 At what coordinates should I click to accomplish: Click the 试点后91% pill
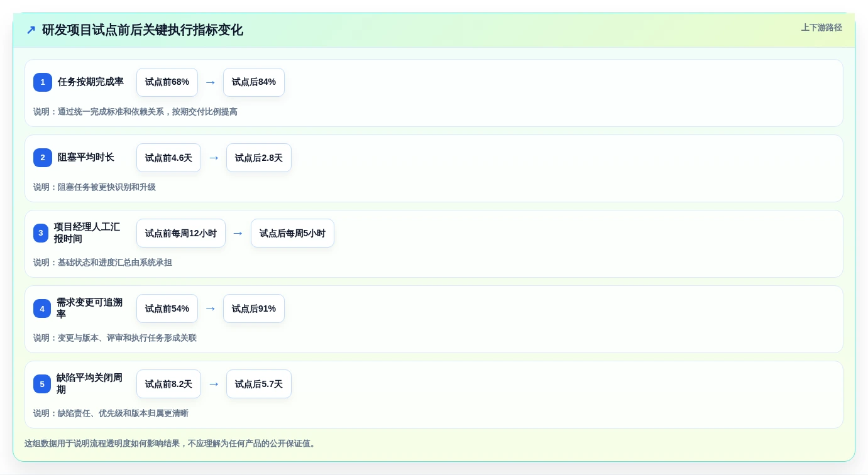click(254, 308)
